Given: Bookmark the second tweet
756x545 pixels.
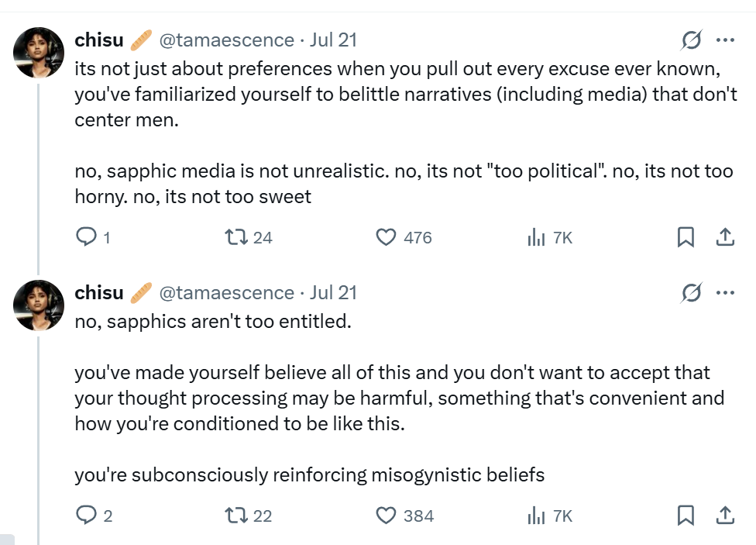Looking at the screenshot, I should coord(686,515).
